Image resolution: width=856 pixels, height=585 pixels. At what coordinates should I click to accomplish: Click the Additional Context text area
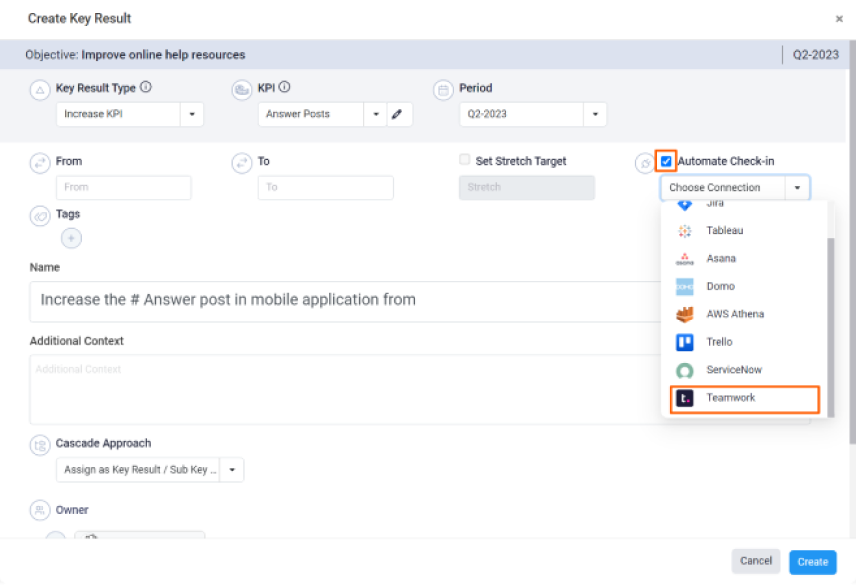[x=345, y=390]
